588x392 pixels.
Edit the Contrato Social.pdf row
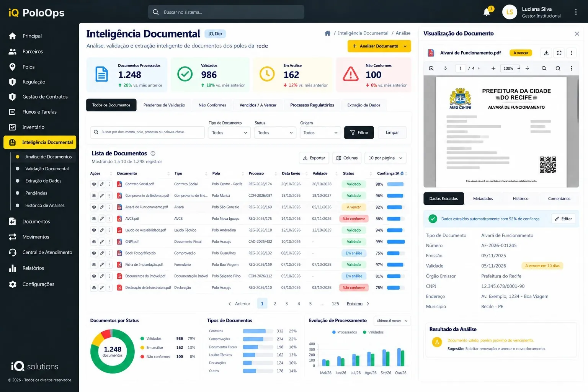coord(102,184)
